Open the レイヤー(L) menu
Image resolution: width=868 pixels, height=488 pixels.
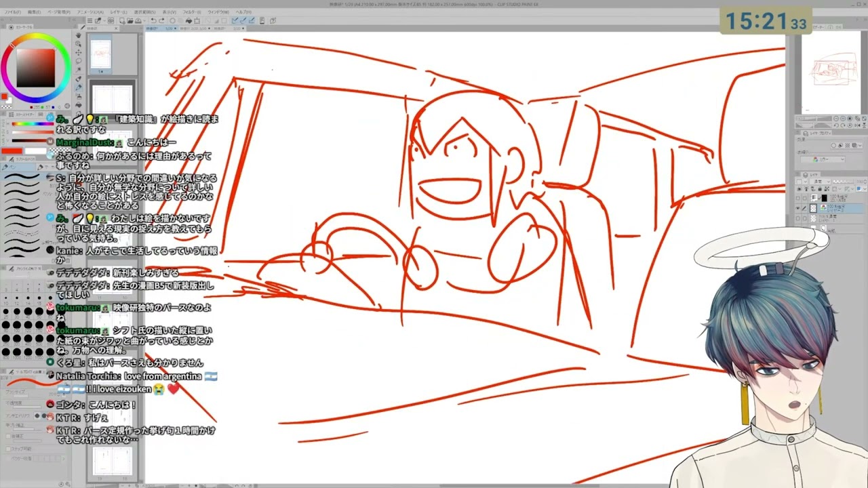[x=118, y=12]
